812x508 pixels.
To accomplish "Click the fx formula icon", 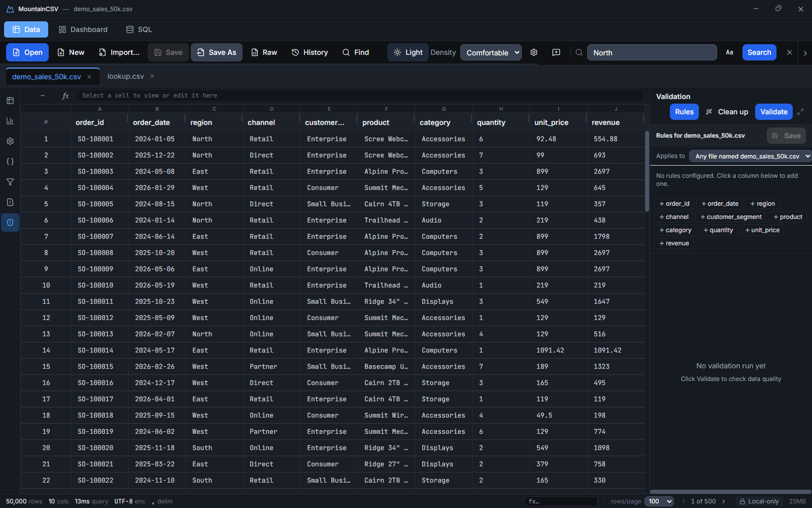I will coord(65,96).
